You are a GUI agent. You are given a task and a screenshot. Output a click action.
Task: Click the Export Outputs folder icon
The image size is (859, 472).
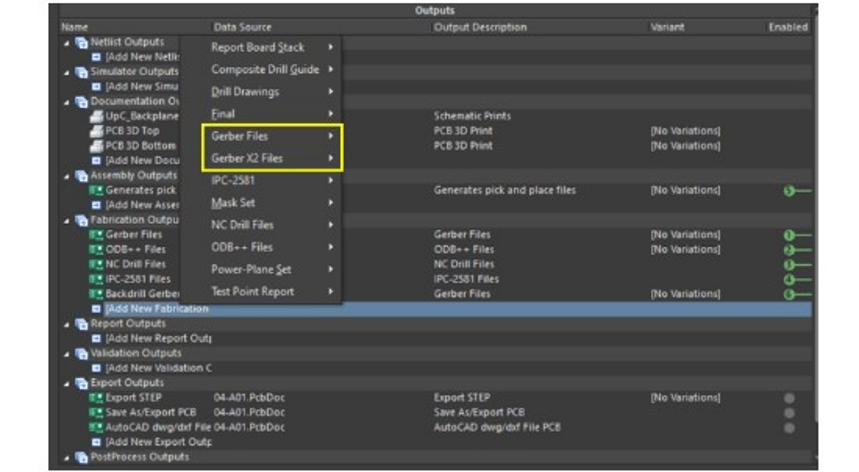pos(81,383)
